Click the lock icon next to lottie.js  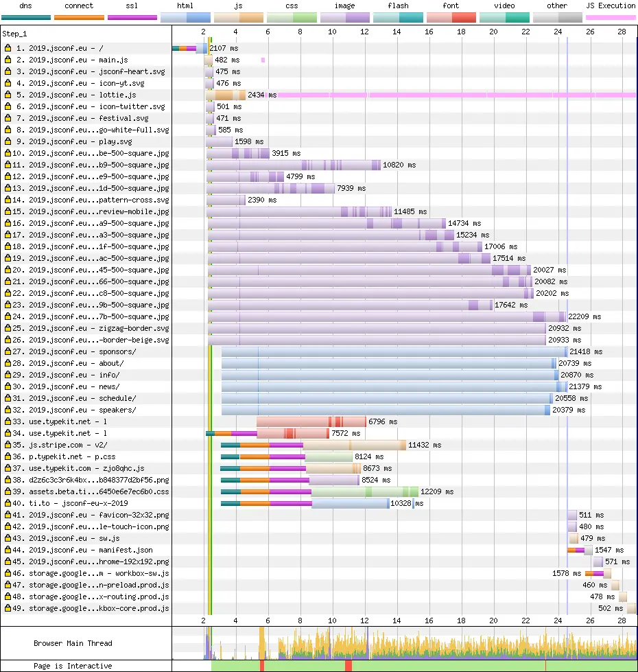pos(6,95)
